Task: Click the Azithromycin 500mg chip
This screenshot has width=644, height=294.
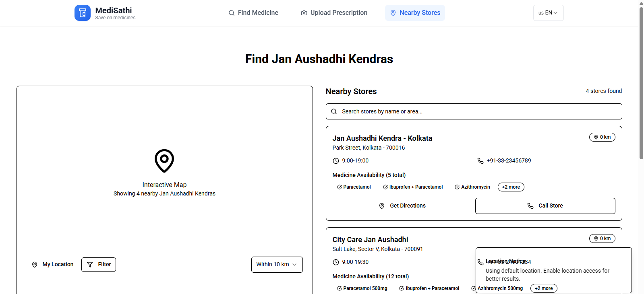Action: (x=497, y=288)
